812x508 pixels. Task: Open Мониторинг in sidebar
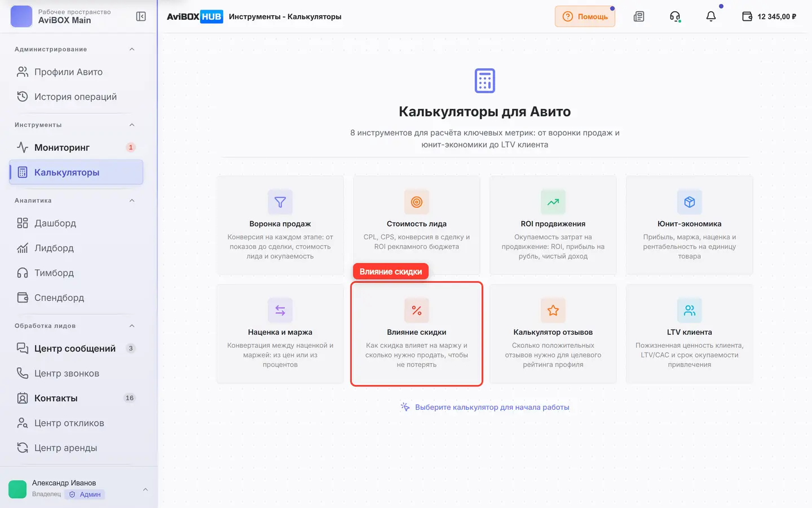coord(76,147)
